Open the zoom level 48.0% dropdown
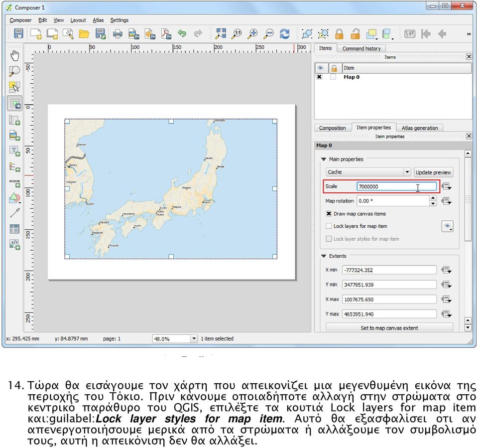 click(194, 338)
